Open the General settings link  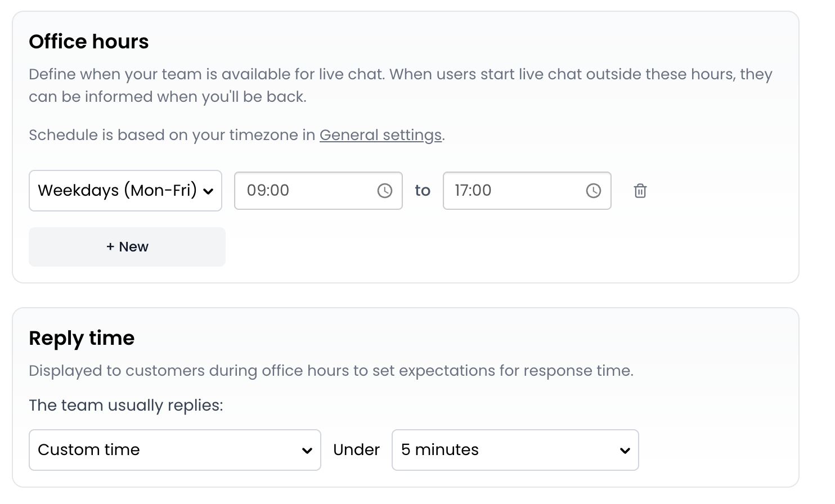pyautogui.click(x=380, y=135)
